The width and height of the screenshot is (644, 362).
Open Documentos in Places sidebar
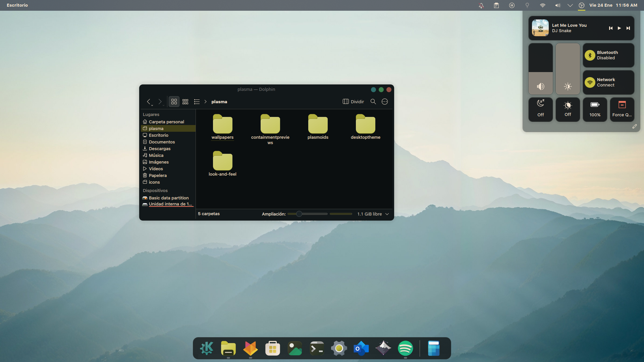(168, 142)
